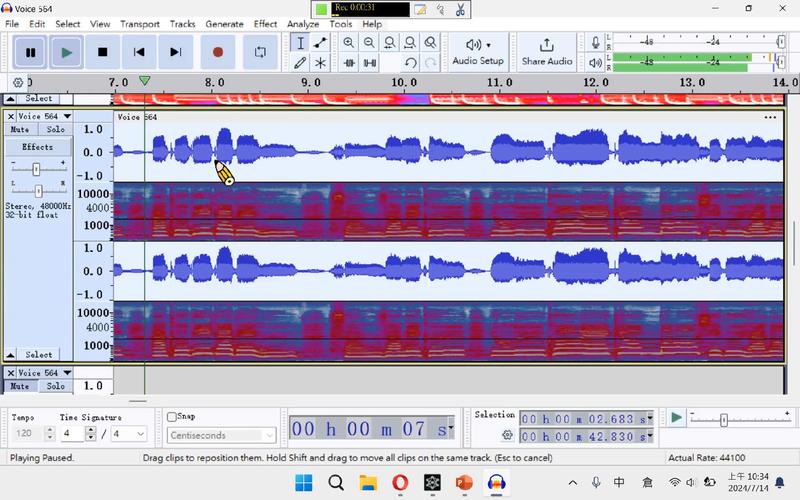Adjust the Voice 564 pan slider
The image size is (800, 500).
click(39, 191)
